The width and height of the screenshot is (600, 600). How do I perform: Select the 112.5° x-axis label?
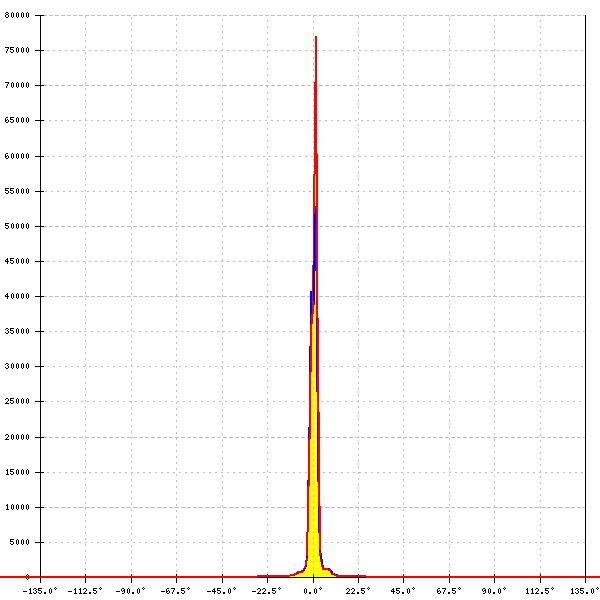point(540,591)
